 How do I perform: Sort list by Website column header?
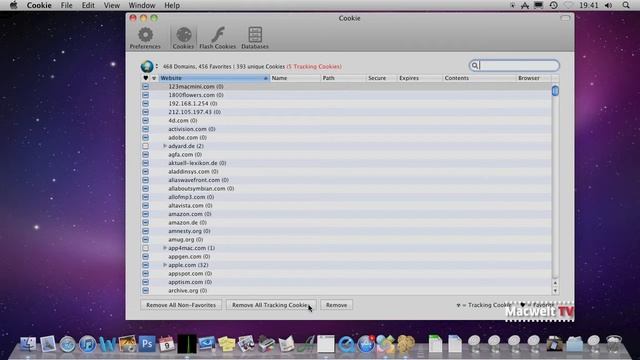coord(214,78)
